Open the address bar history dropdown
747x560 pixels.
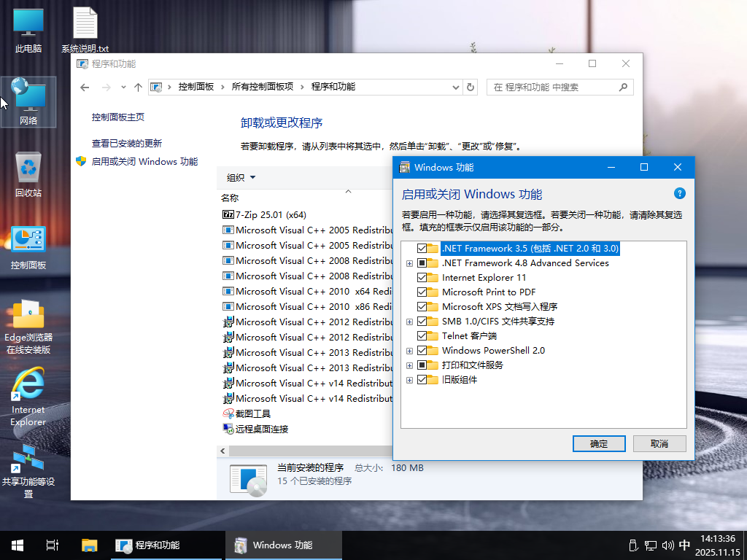pyautogui.click(x=455, y=87)
